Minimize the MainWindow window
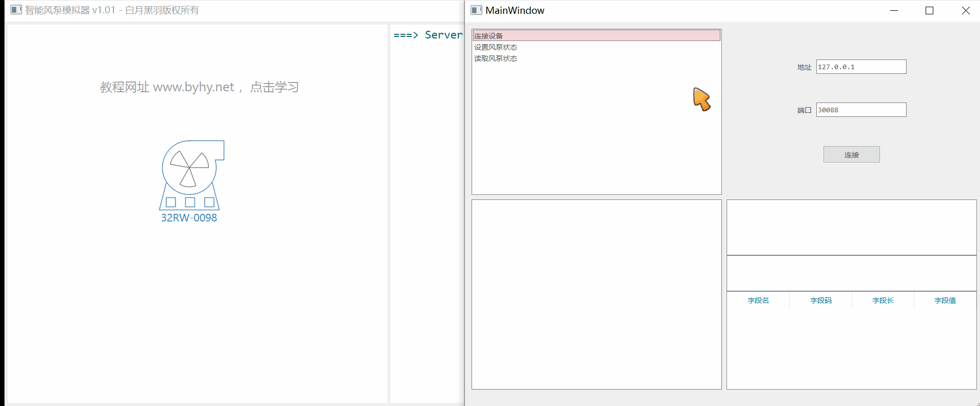 tap(894, 10)
